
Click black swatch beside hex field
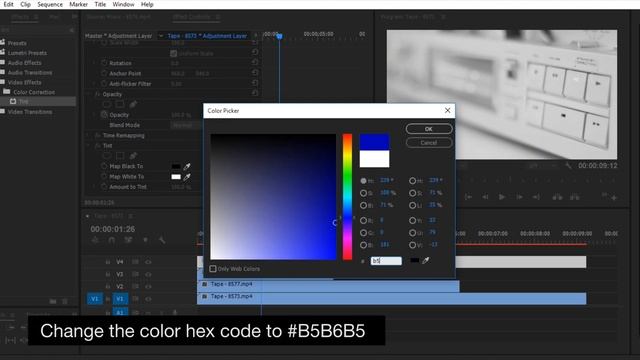[x=414, y=260]
